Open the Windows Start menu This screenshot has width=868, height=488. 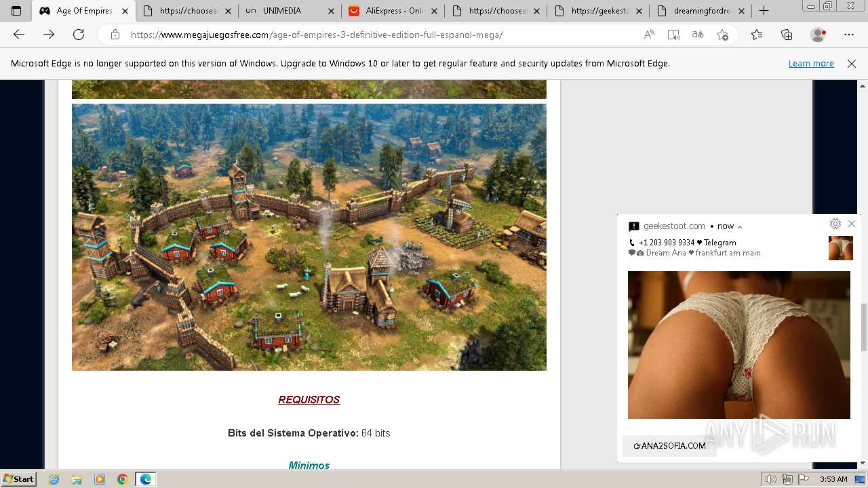[19, 479]
